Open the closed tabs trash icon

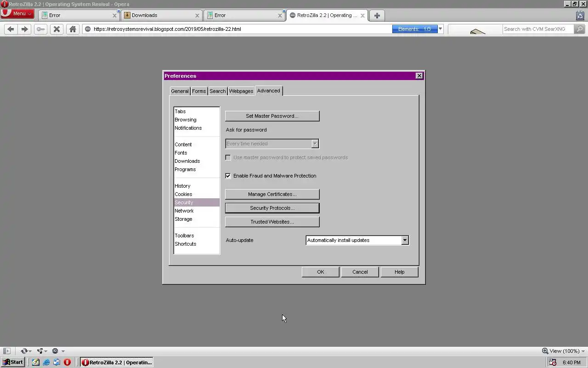[x=580, y=15]
